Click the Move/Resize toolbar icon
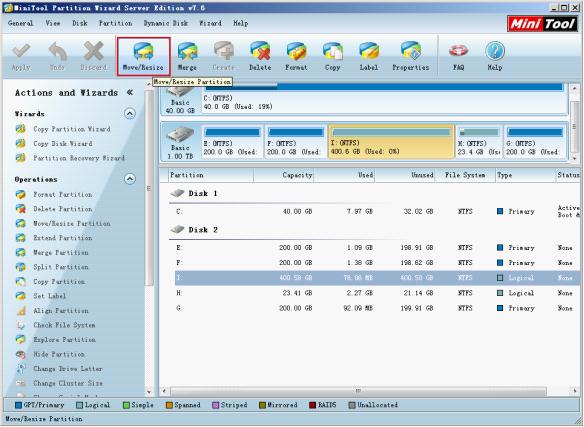Image resolution: width=584 pixels, height=427 pixels. coord(143,56)
